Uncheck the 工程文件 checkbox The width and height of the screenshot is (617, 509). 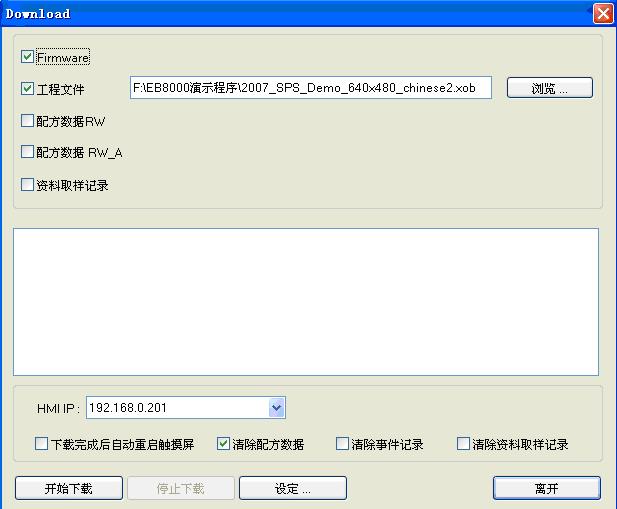(28, 89)
